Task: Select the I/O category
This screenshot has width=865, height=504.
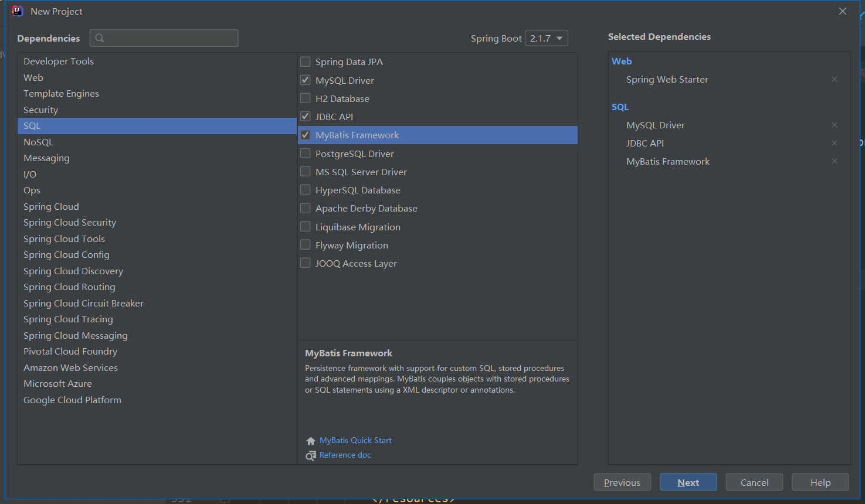Action: pyautogui.click(x=157, y=174)
